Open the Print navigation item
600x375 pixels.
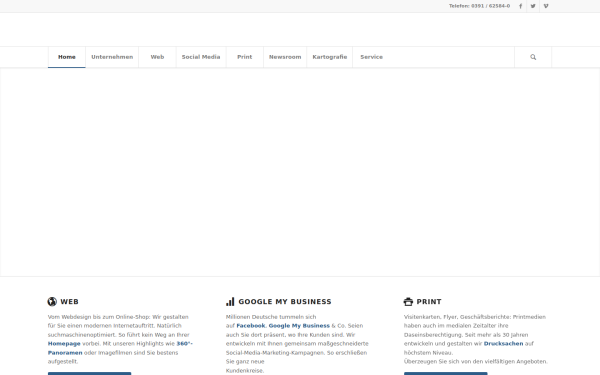tap(245, 57)
